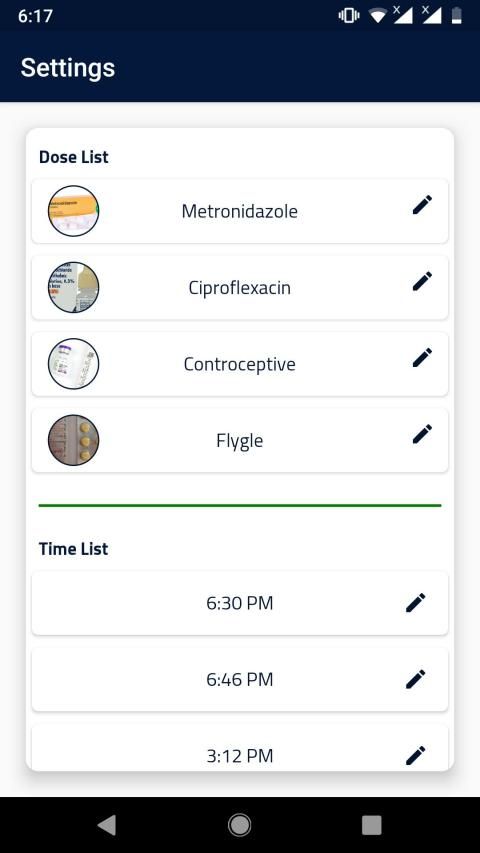The width and height of the screenshot is (480, 853).
Task: Edit the 3:12 PM reminder time
Action: click(416, 755)
